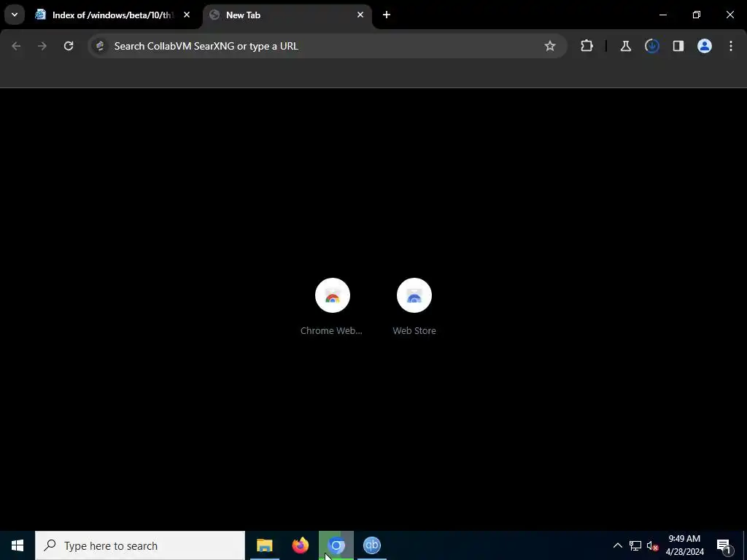Select the New Tab tab

287,15
